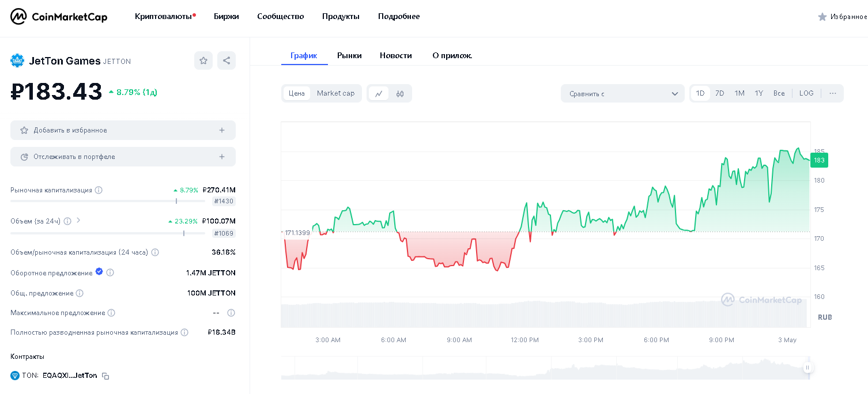Open the three-dots chart options menu
868x394 pixels.
833,93
